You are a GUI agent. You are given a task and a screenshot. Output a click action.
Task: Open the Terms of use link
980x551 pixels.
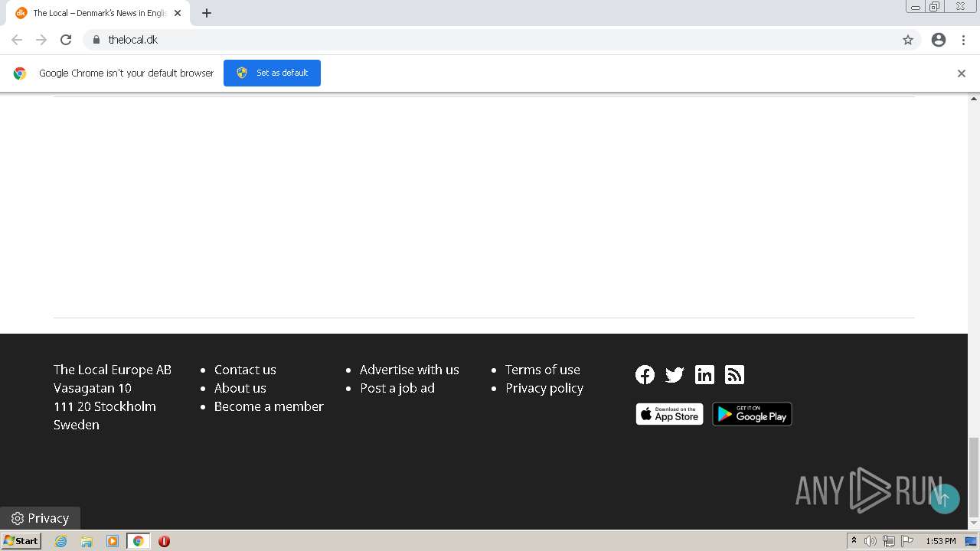pyautogui.click(x=543, y=370)
